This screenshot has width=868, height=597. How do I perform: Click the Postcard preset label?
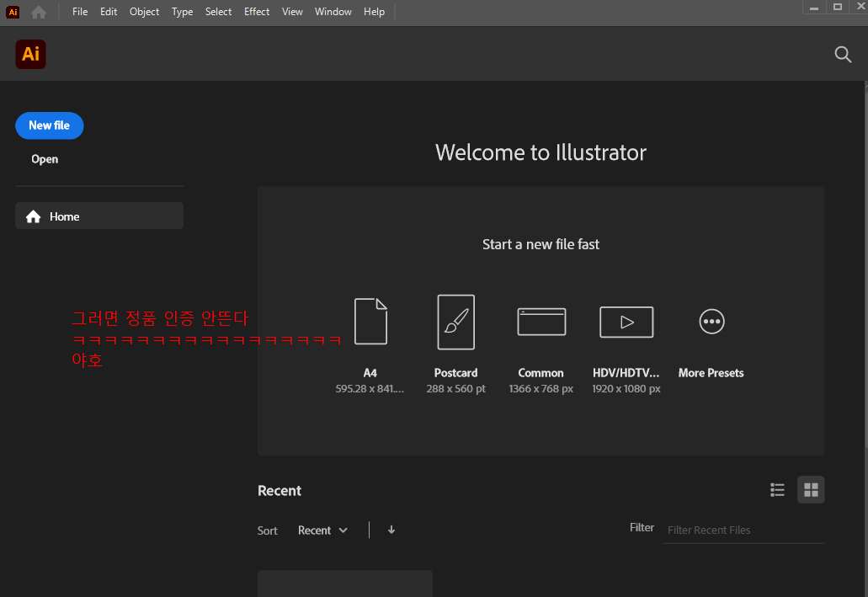click(455, 373)
